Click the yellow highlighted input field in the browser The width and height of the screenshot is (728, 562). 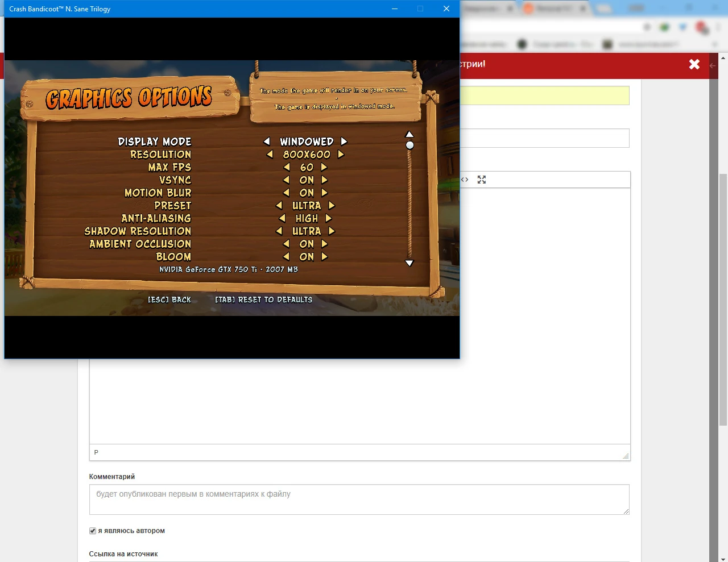pyautogui.click(x=544, y=95)
